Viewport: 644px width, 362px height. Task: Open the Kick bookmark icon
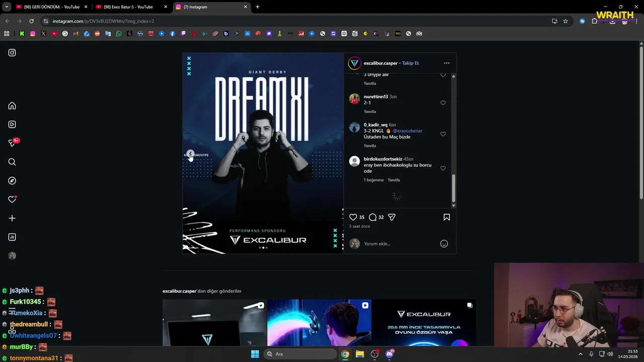[22, 34]
